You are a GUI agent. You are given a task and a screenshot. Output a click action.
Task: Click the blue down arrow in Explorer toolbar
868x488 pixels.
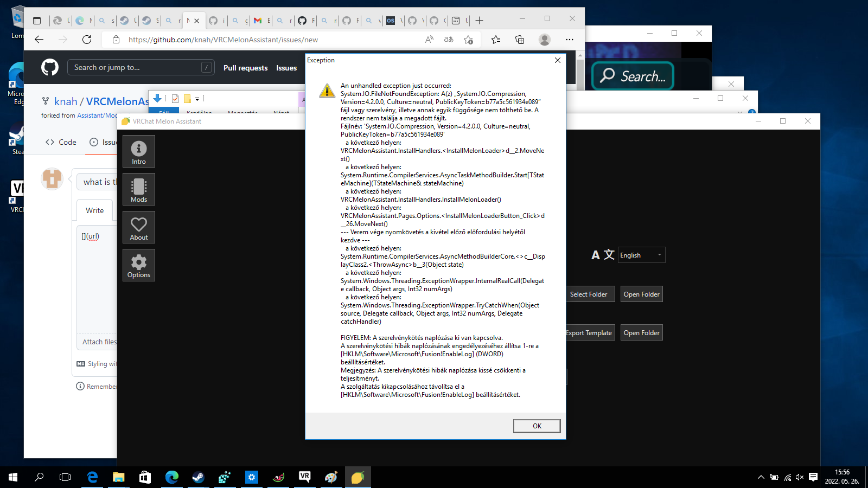tap(157, 98)
